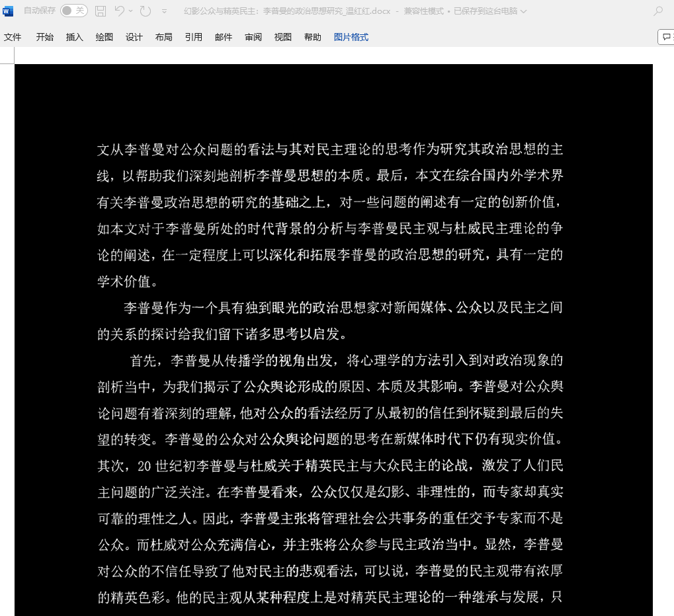The height and width of the screenshot is (616, 674).
Task: Click the document title text in the title bar
Action: [287, 11]
